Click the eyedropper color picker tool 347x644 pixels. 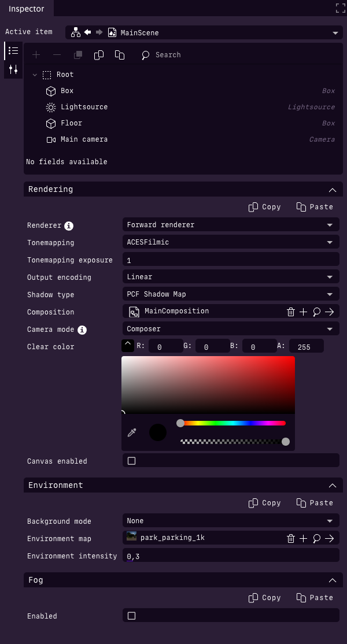pyautogui.click(x=131, y=432)
